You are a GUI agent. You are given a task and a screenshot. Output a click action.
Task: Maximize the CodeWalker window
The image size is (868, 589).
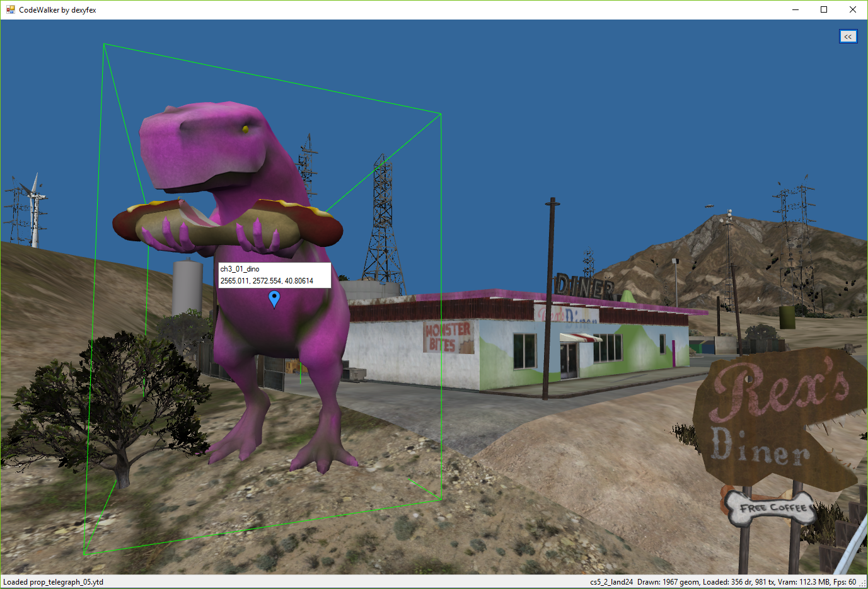click(824, 9)
